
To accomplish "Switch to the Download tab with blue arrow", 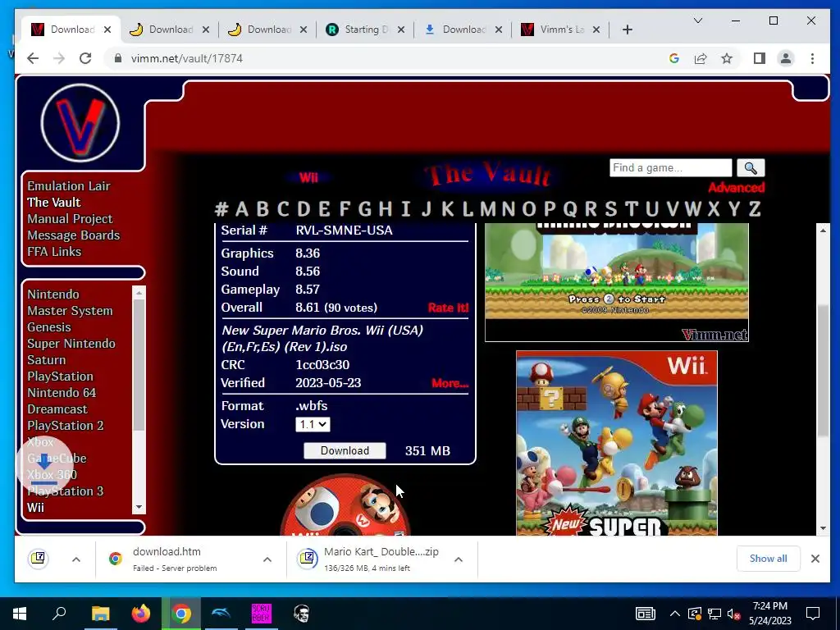I will 463,30.
